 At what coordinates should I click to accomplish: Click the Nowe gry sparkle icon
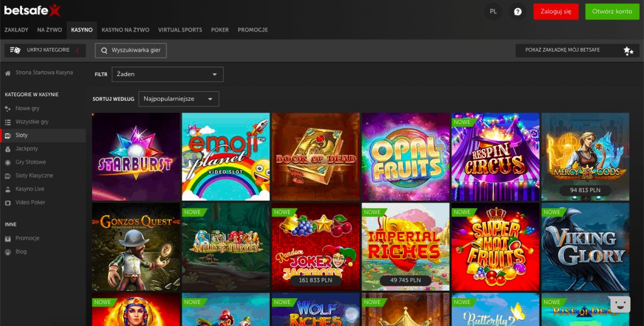(8, 108)
